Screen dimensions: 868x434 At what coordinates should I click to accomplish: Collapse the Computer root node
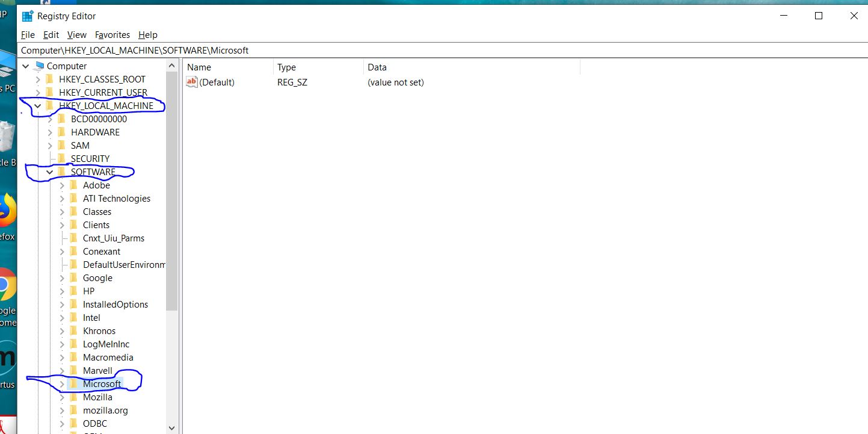26,66
